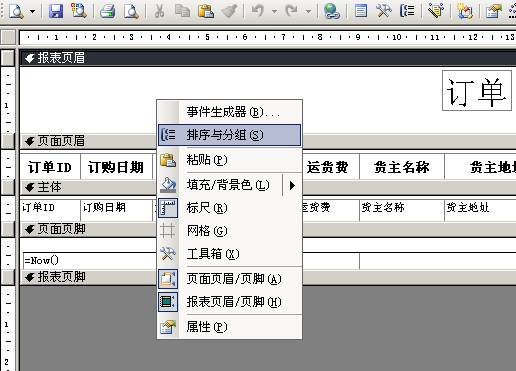
Task: Toggle 标尺(R) ruler option
Action: coord(230,208)
